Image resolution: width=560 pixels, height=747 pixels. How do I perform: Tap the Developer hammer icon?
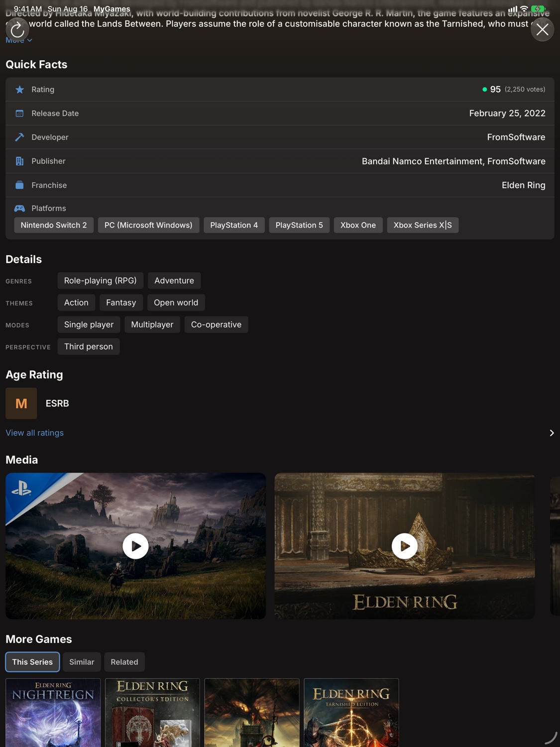(x=19, y=137)
